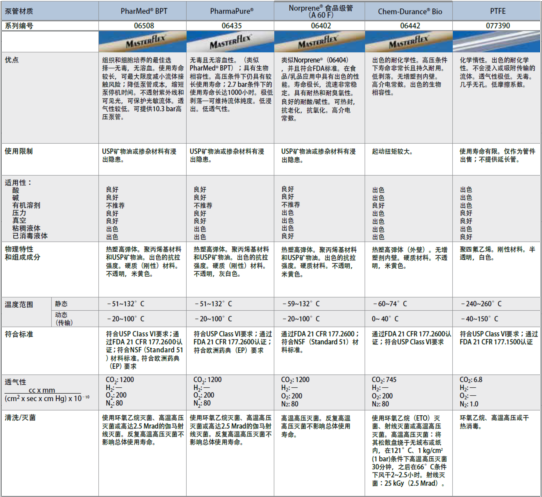Click the 泵管材质 row label
The width and height of the screenshot is (542, 497).
pyautogui.click(x=19, y=11)
